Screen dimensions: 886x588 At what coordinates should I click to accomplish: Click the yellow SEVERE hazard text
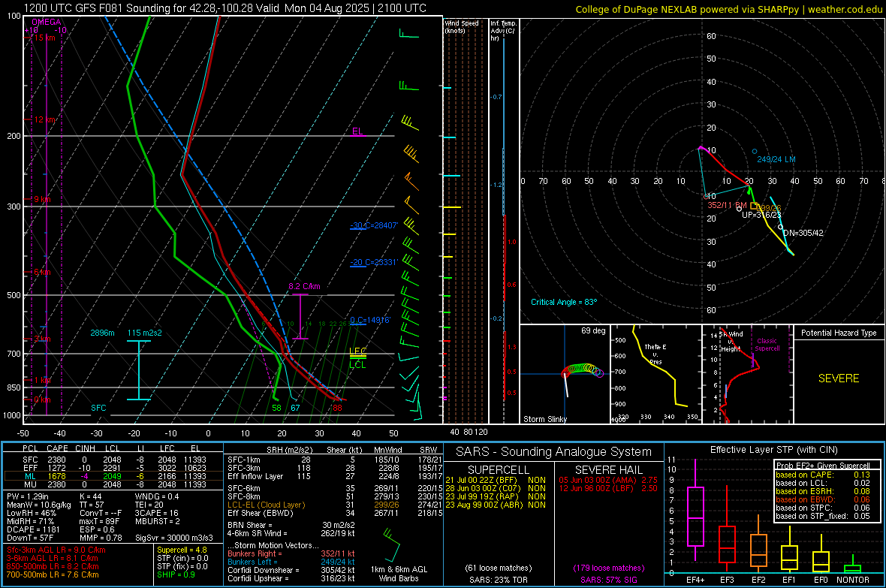pos(839,378)
